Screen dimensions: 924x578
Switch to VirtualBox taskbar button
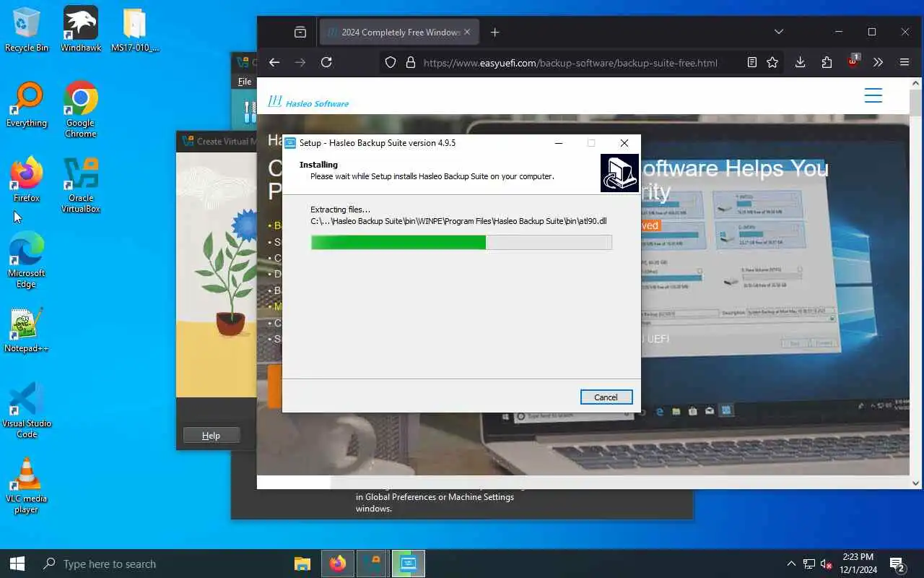372,564
